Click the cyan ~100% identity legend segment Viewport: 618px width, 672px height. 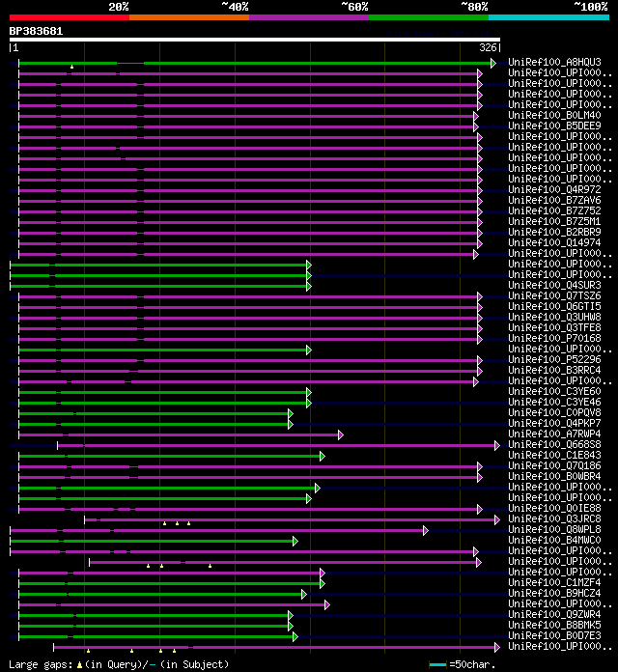click(549, 17)
